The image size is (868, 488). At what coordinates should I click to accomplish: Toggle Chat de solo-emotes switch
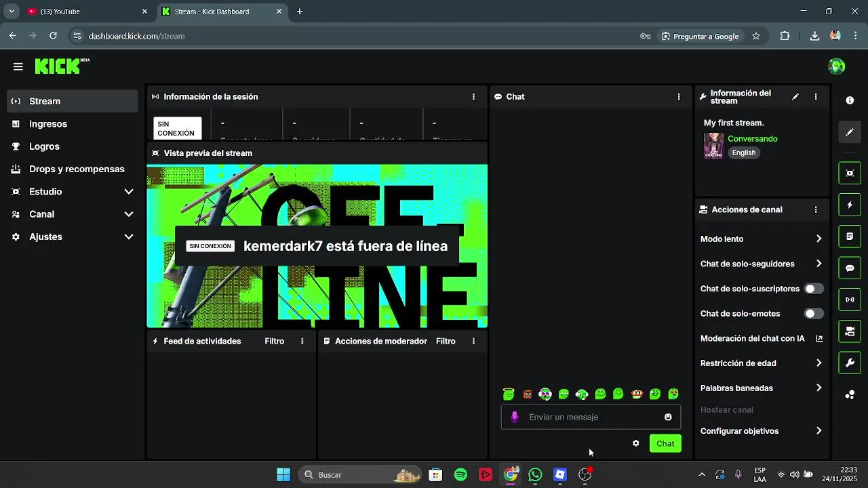814,314
